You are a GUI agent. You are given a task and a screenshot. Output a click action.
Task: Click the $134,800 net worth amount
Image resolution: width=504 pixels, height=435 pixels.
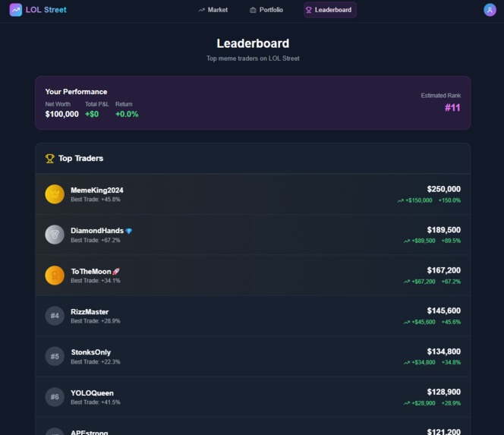point(444,351)
